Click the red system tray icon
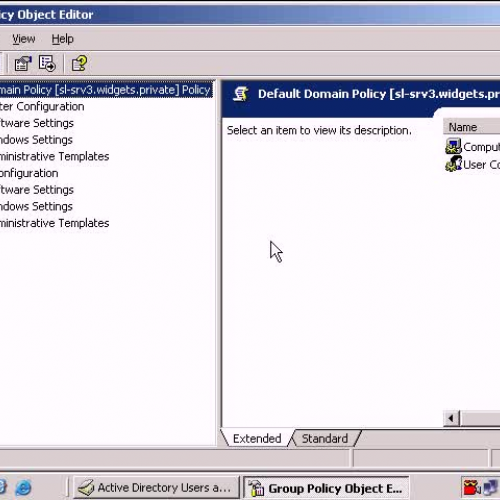 tap(472, 488)
